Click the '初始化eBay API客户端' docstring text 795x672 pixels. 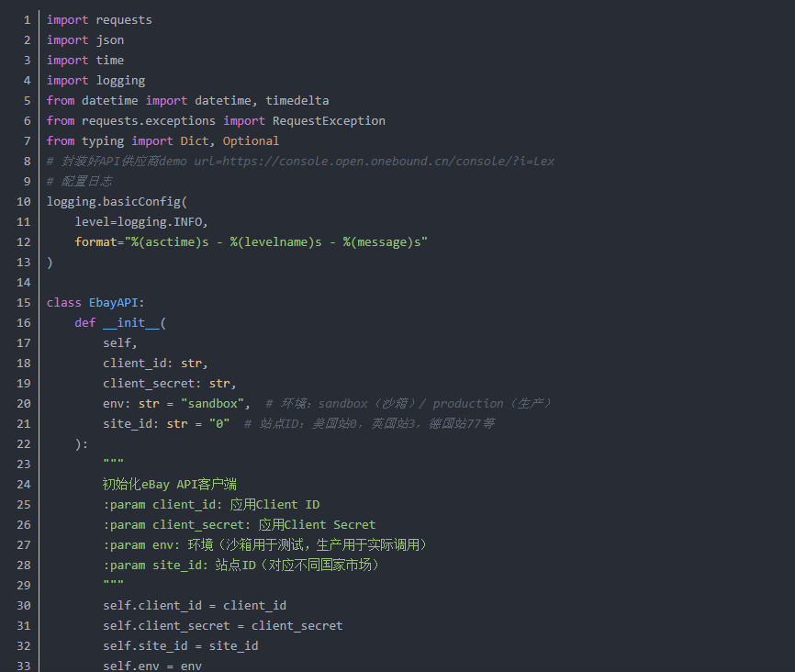coord(170,485)
